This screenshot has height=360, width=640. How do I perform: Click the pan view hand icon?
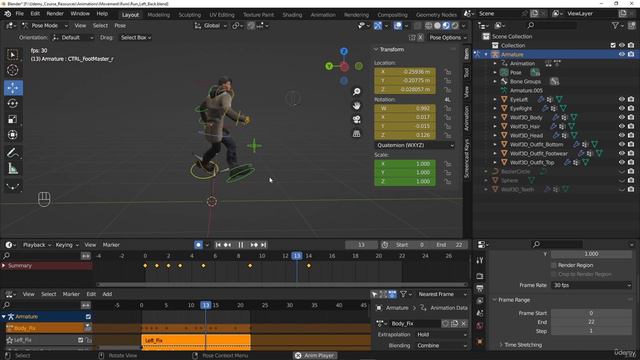click(357, 106)
